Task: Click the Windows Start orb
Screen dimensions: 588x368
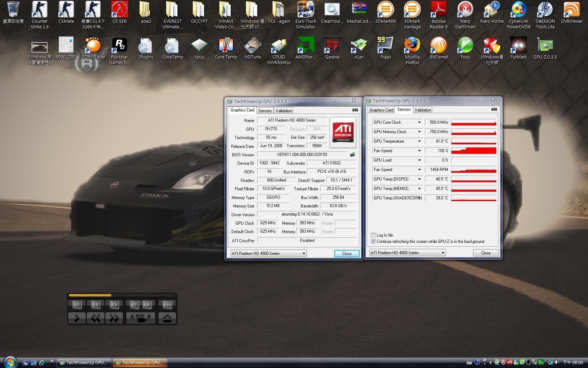Action: [10, 362]
